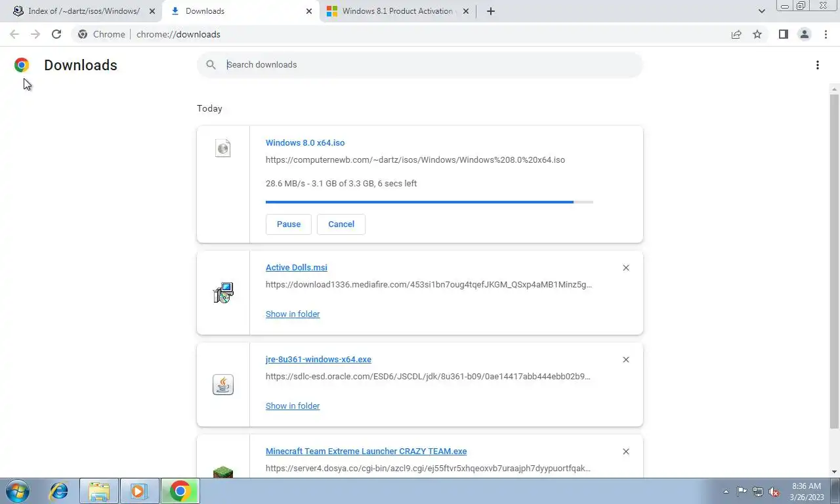Open the Chrome side panel
Screen dimensions: 840x504
[783, 34]
